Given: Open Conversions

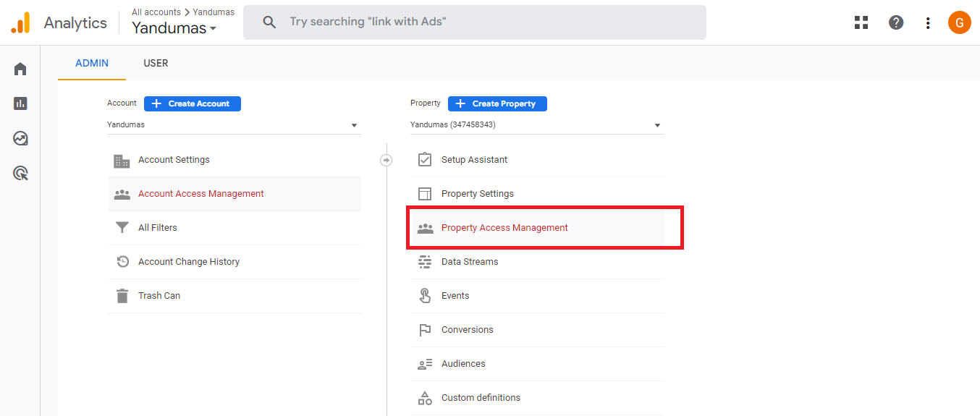Looking at the screenshot, I should [x=538, y=330].
